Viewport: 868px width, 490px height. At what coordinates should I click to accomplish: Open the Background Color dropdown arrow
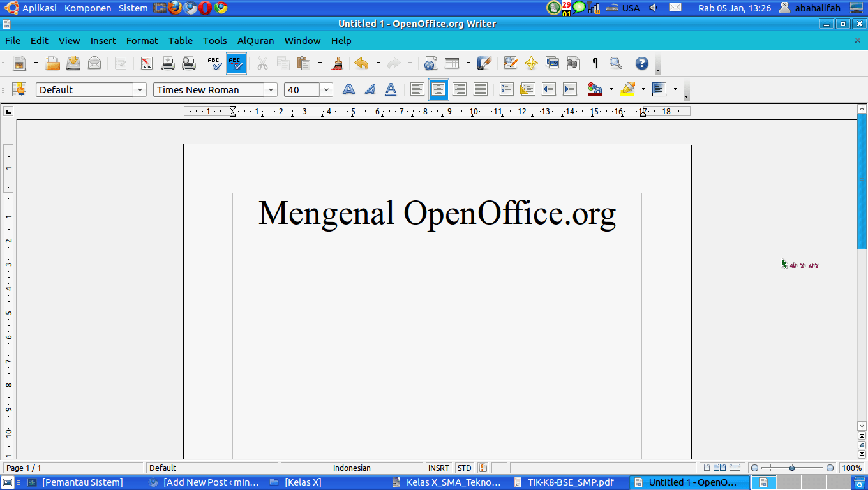(x=675, y=90)
